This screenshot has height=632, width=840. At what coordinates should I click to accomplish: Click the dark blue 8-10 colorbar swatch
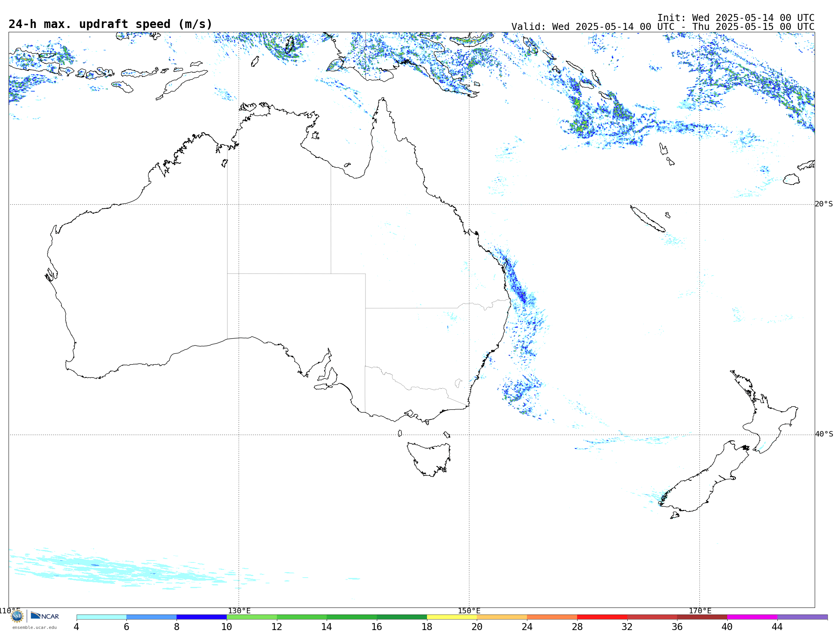tap(202, 617)
